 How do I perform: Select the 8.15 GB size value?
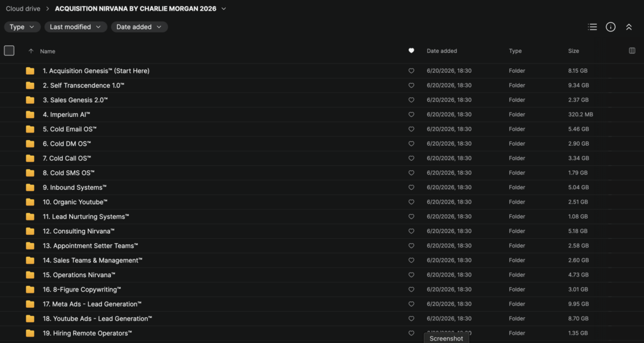pyautogui.click(x=578, y=71)
